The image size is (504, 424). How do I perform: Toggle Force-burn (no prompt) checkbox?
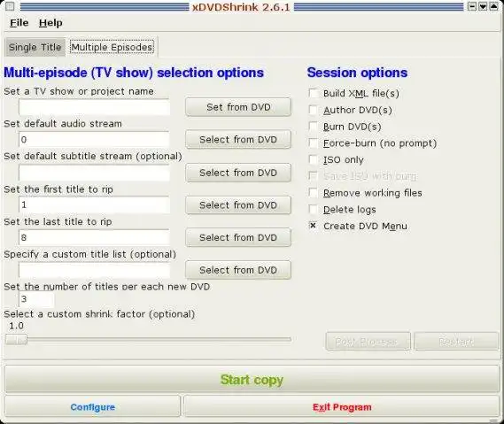click(313, 143)
